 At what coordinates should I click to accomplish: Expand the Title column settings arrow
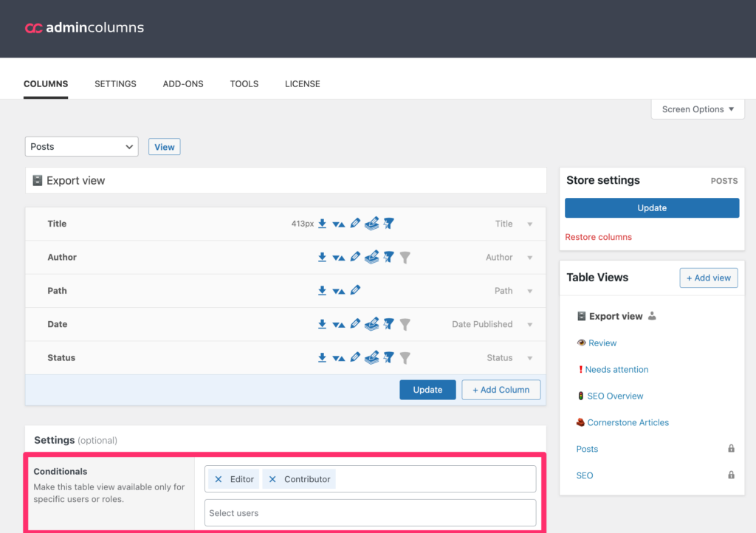tap(530, 224)
